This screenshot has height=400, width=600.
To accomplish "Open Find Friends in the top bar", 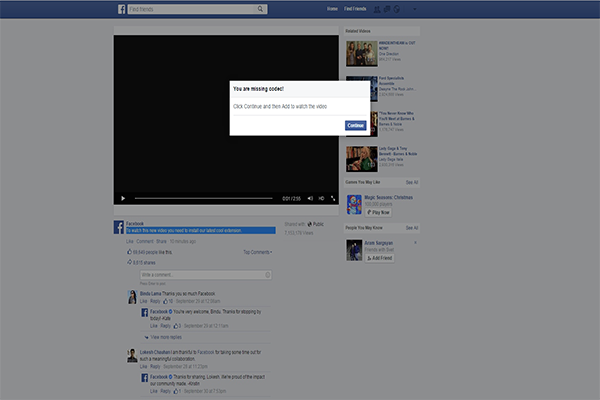I will point(354,10).
